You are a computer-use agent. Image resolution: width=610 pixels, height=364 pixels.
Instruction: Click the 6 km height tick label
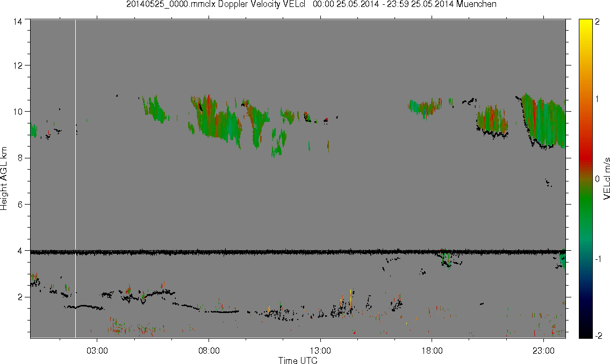19,205
